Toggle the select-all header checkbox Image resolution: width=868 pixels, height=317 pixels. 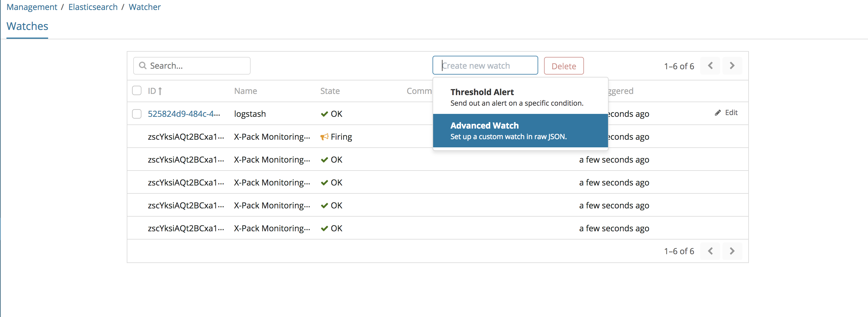[x=136, y=91]
